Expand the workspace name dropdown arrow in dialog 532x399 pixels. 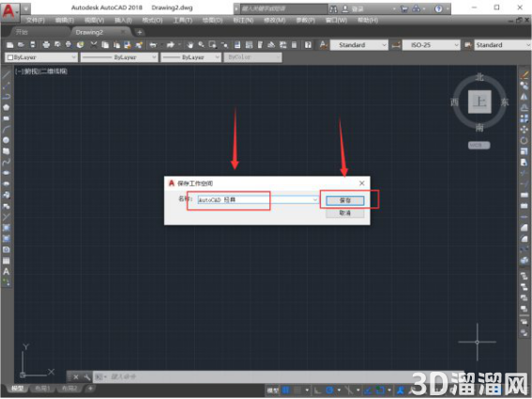[x=315, y=200]
